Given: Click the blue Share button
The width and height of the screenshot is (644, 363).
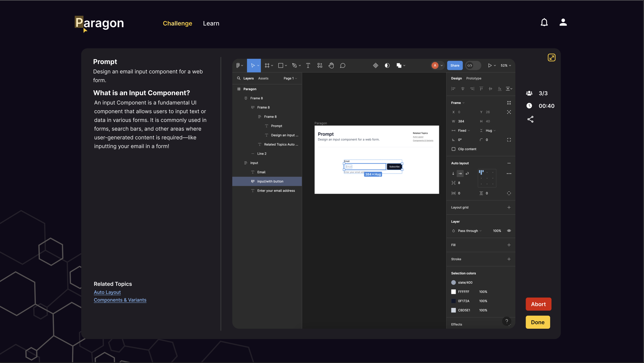Looking at the screenshot, I should click(455, 65).
